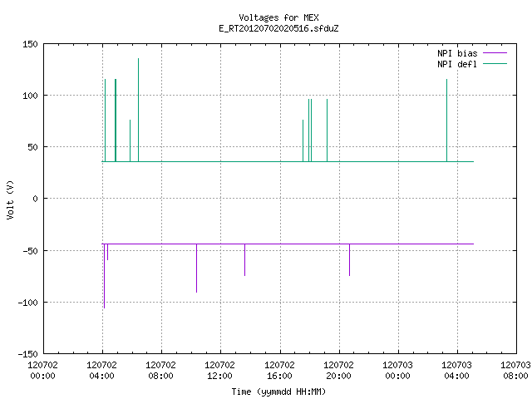Click the purple bias spike after 120702 20:00
This screenshot has width=532, height=399.
[349, 260]
